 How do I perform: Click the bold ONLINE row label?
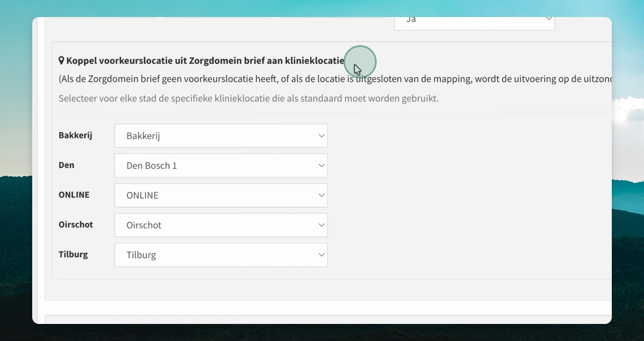pyautogui.click(x=74, y=195)
